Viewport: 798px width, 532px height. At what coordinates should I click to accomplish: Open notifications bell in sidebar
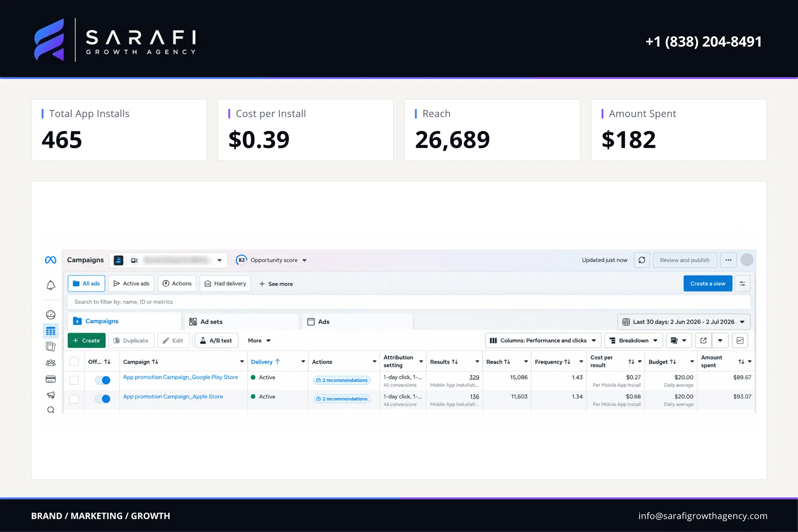pos(51,285)
